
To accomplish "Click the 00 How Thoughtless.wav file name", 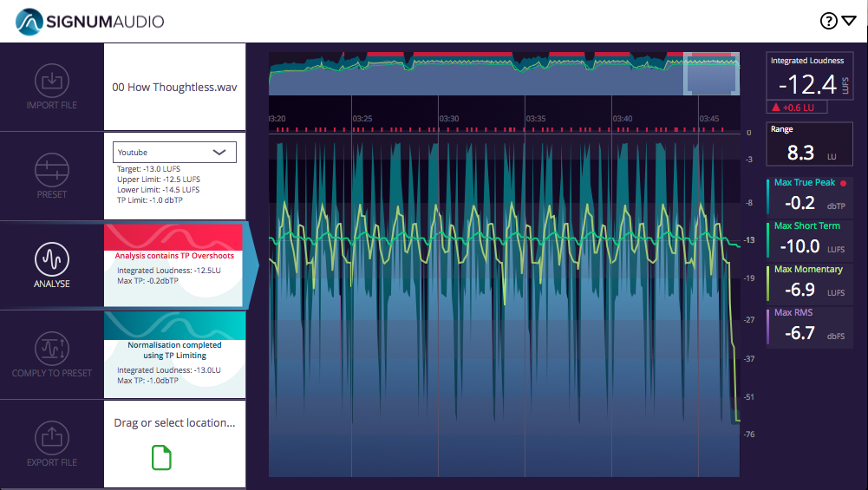I will (174, 88).
